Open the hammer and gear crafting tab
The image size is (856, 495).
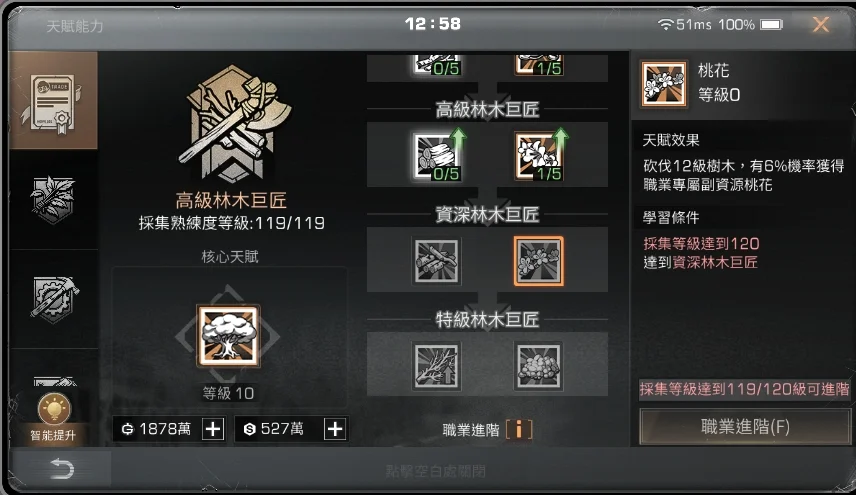pos(53,299)
